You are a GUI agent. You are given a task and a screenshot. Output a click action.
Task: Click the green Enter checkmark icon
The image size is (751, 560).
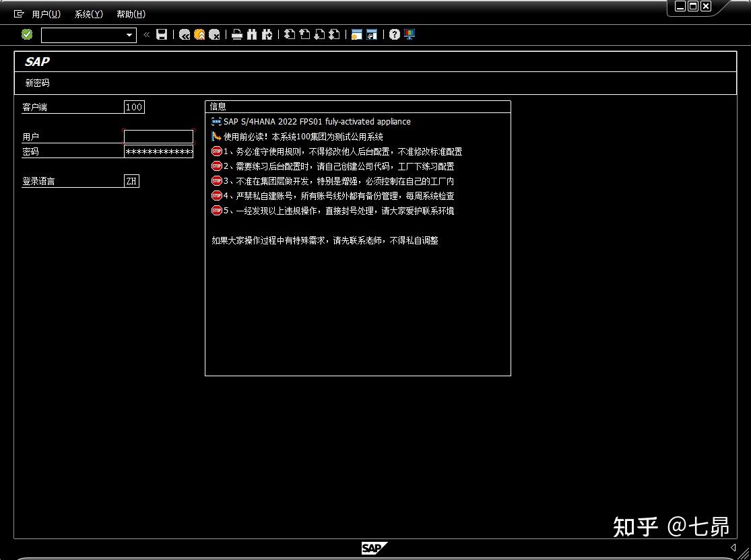[26, 34]
